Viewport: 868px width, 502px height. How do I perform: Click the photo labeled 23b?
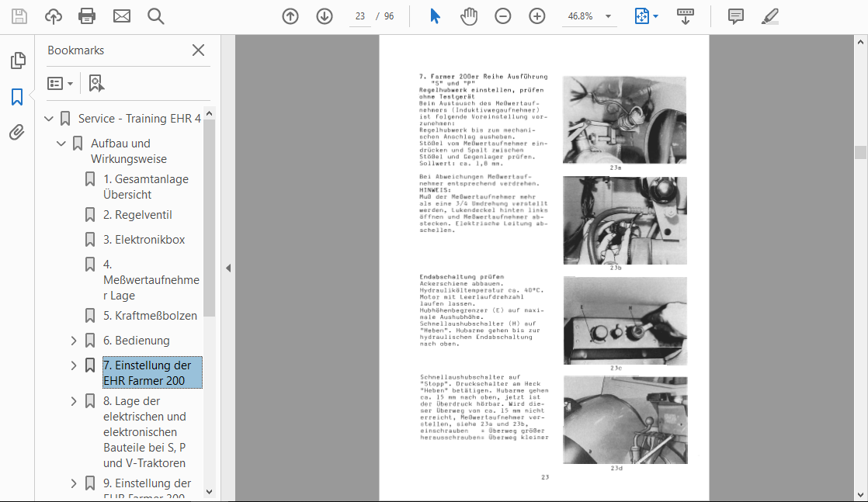(625, 220)
